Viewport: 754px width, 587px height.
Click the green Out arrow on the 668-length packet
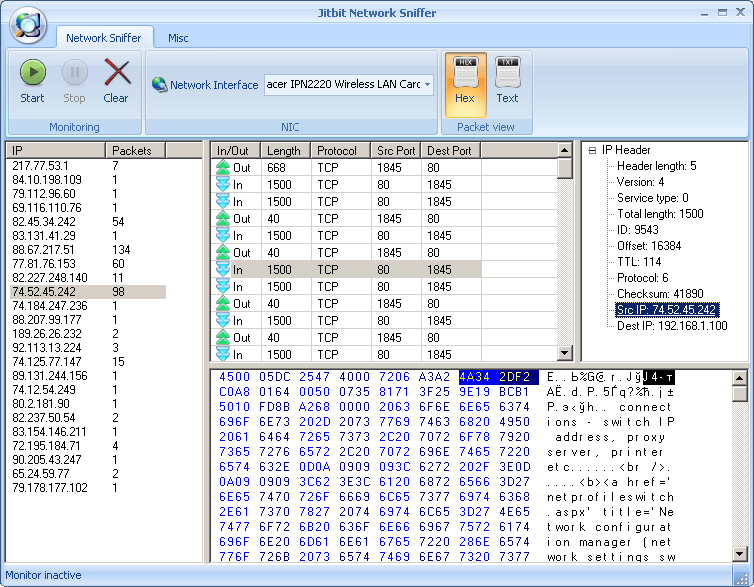point(222,168)
